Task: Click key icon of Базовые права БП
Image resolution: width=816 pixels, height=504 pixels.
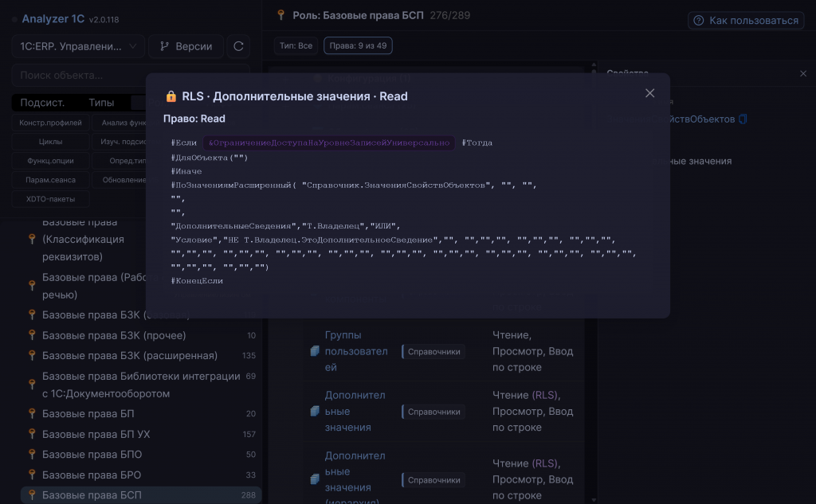Action: pyautogui.click(x=32, y=413)
